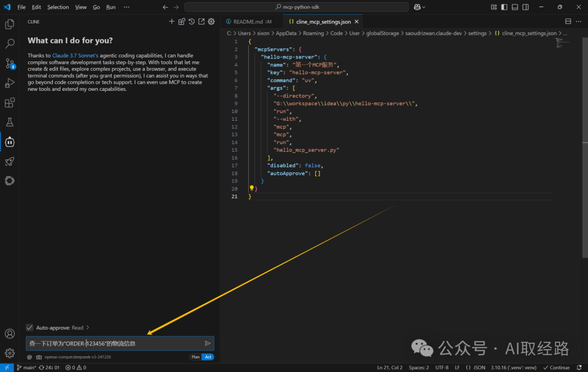Change LF end of line sequence

coord(457,368)
